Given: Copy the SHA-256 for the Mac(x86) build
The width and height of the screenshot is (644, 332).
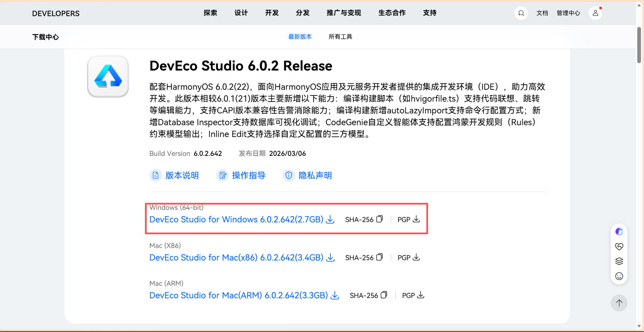Looking at the screenshot, I should [x=380, y=257].
